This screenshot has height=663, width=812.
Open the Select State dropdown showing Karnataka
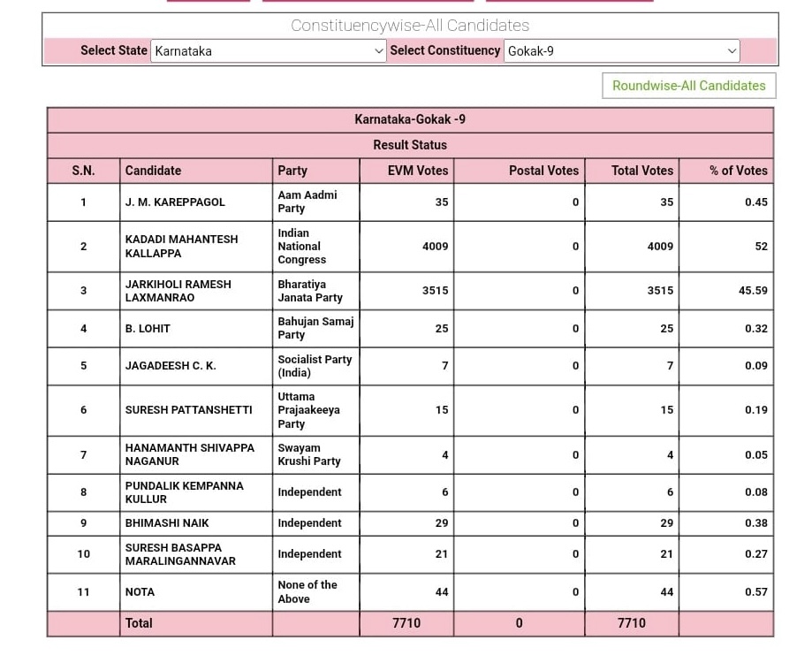[x=269, y=51]
